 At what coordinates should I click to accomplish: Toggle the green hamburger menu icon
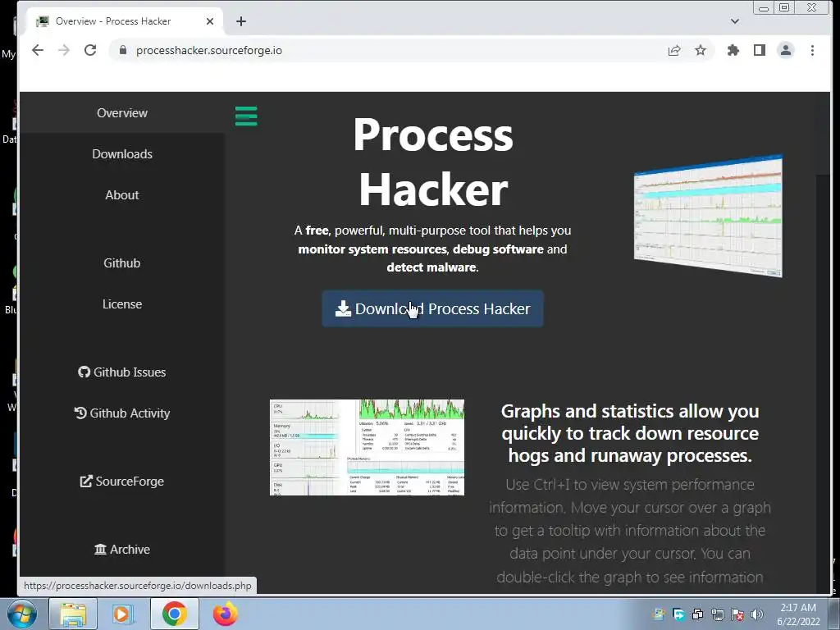click(246, 116)
